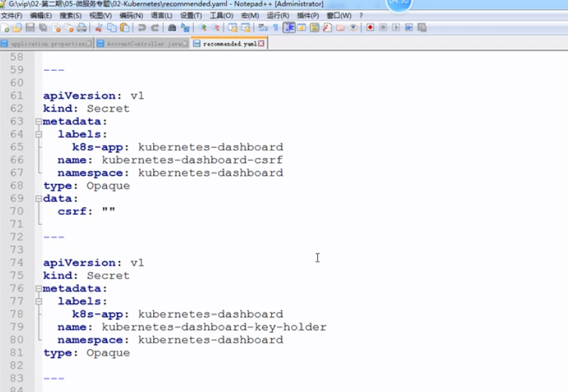The width and height of the screenshot is (568, 392).
Task: Stop macro recording
Action: point(384,28)
